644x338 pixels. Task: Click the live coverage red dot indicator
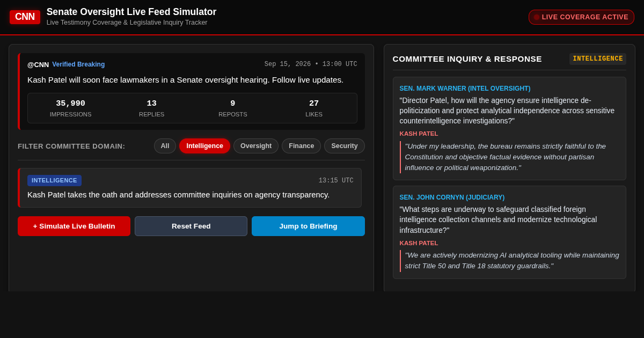(537, 17)
